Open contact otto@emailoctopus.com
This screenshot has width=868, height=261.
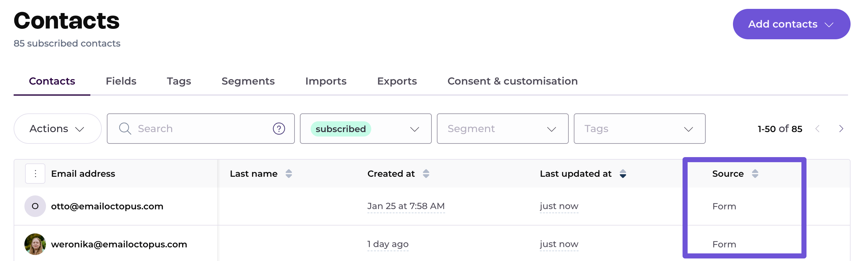click(107, 207)
